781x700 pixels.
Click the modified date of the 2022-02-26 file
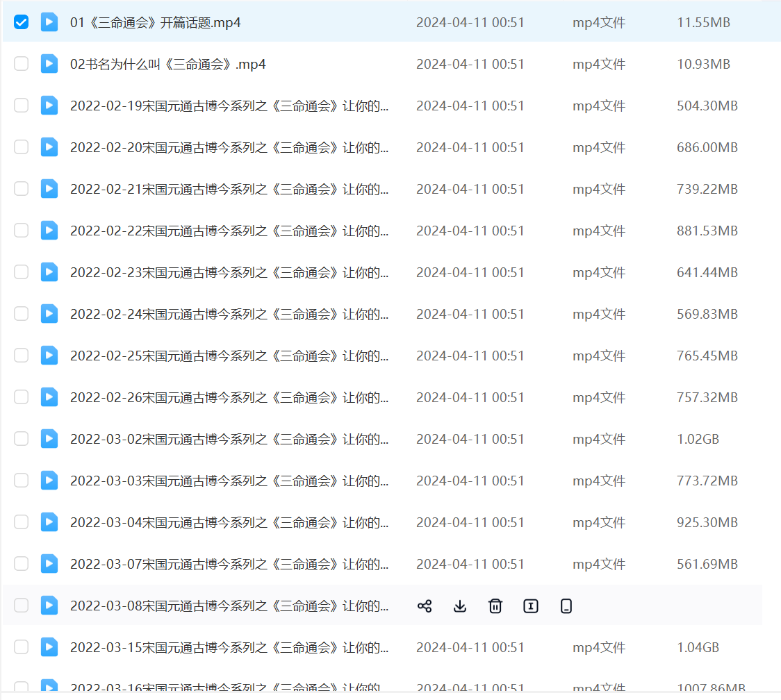coord(470,397)
